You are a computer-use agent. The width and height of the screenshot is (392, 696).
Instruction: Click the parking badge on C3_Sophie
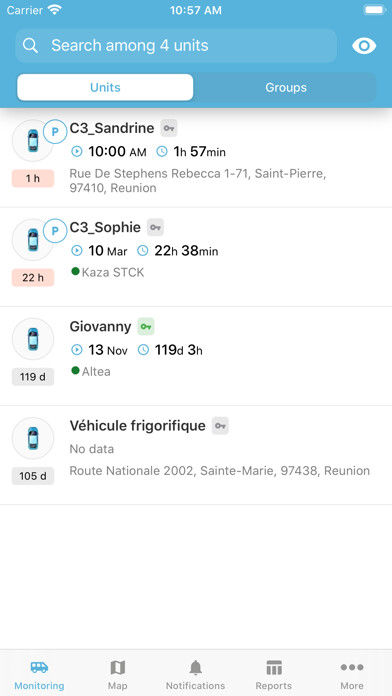click(x=55, y=231)
